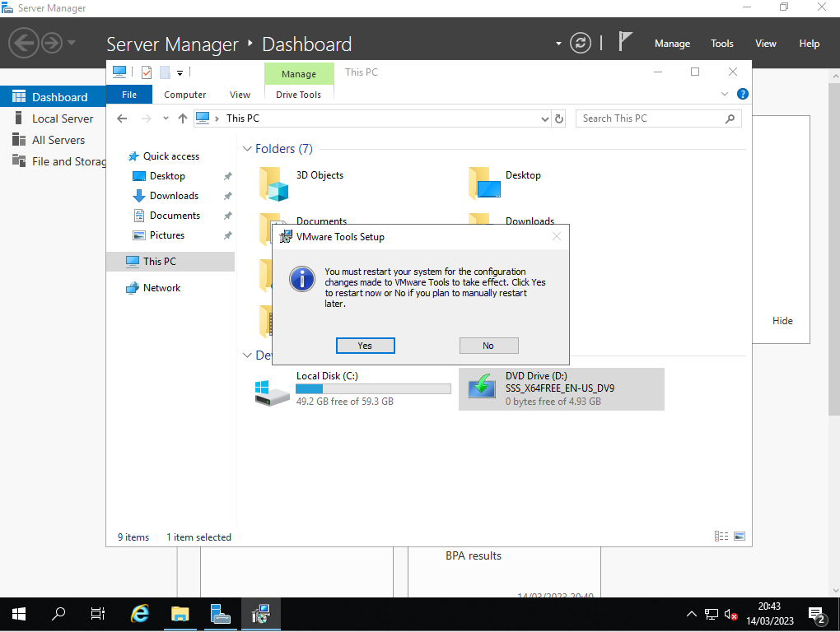The width and height of the screenshot is (840, 632).
Task: Open the Tools menu in Server Manager
Action: 721,44
